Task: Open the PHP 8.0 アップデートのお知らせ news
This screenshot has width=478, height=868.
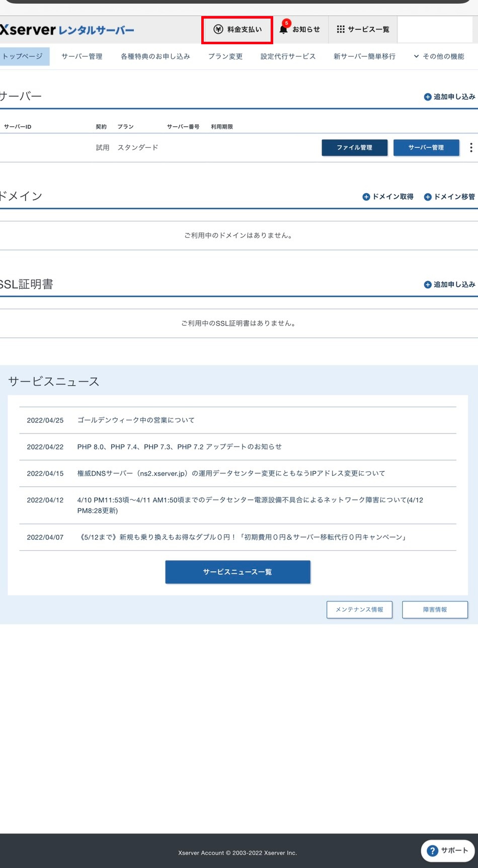Action: pos(179,447)
